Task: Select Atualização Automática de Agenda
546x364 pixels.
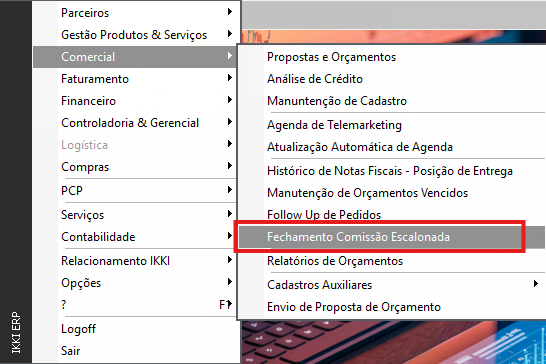Action: (391, 147)
